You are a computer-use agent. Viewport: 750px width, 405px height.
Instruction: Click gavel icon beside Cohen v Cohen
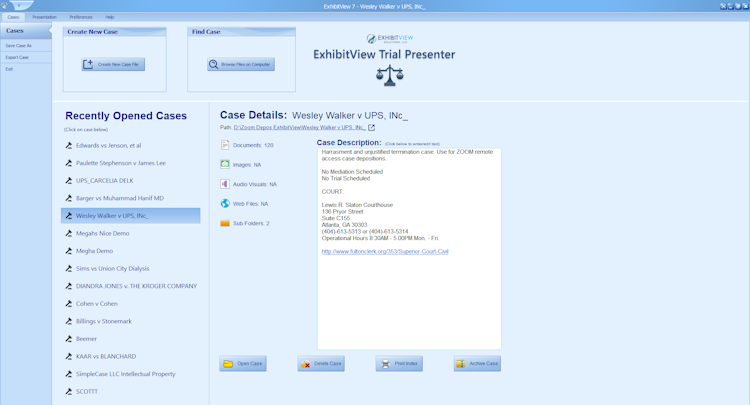click(69, 304)
